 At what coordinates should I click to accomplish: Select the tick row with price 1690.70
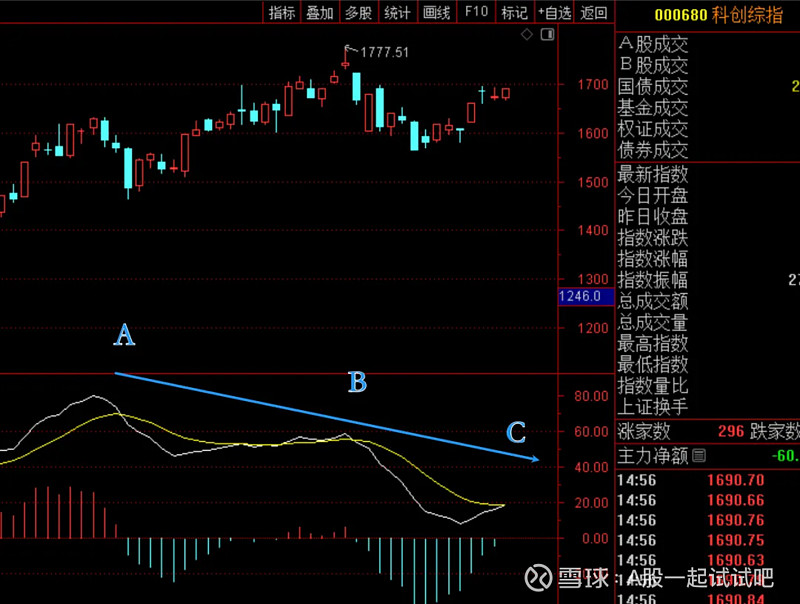point(707,480)
